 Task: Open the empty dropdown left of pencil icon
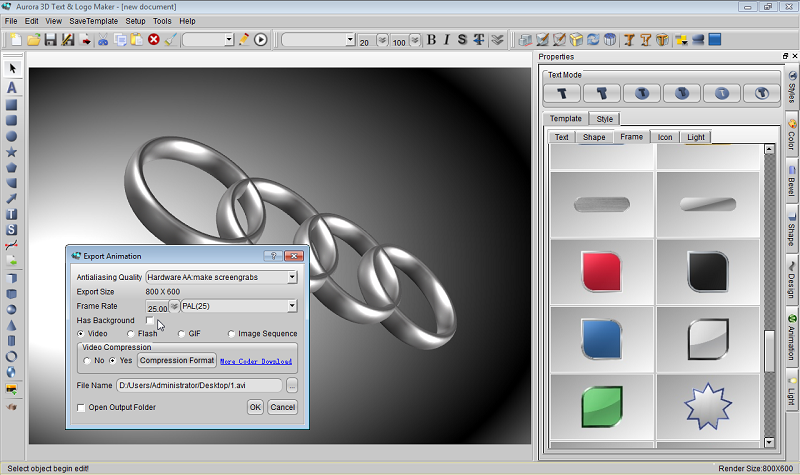(229, 39)
